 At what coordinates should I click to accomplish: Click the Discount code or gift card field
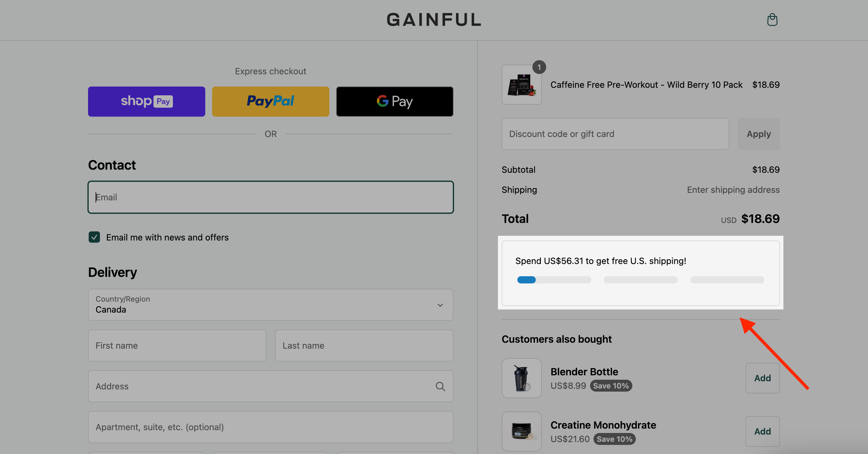(x=615, y=134)
